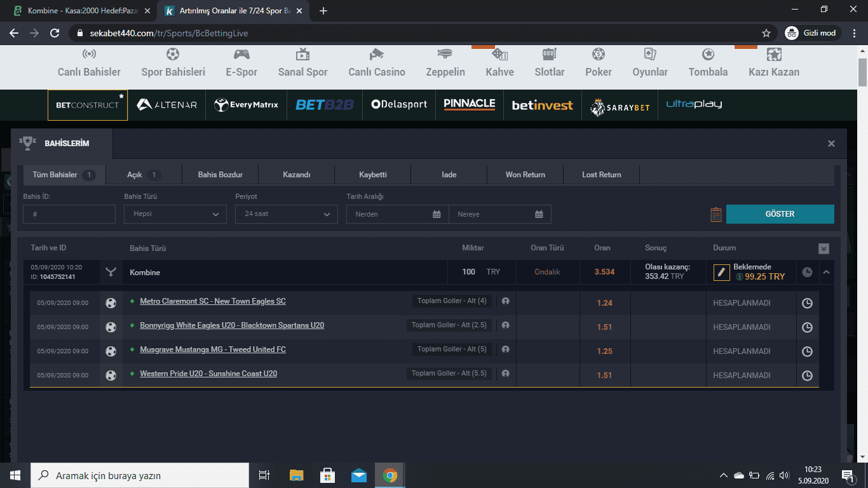The width and height of the screenshot is (868, 488).
Task: Open Oyunlar section
Action: click(650, 64)
